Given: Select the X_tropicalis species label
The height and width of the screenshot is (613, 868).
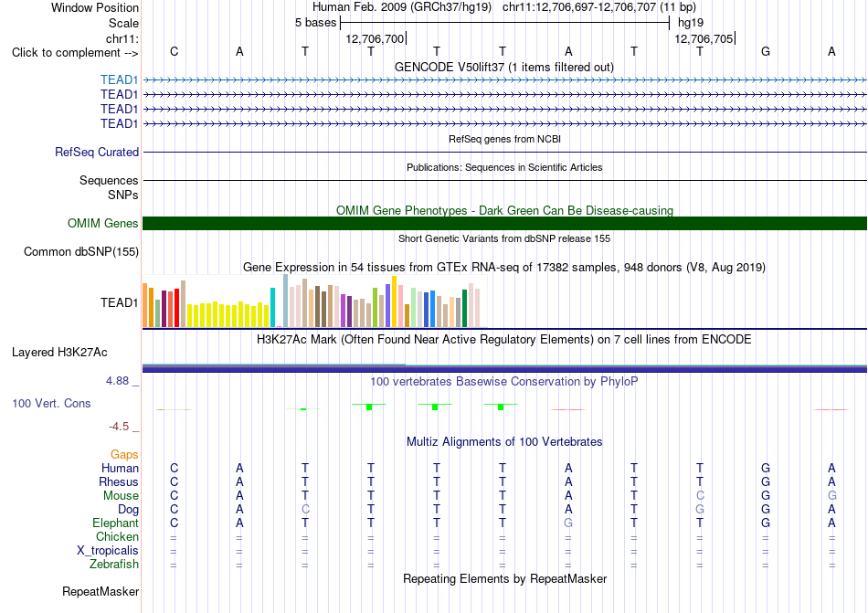Looking at the screenshot, I should [x=108, y=551].
